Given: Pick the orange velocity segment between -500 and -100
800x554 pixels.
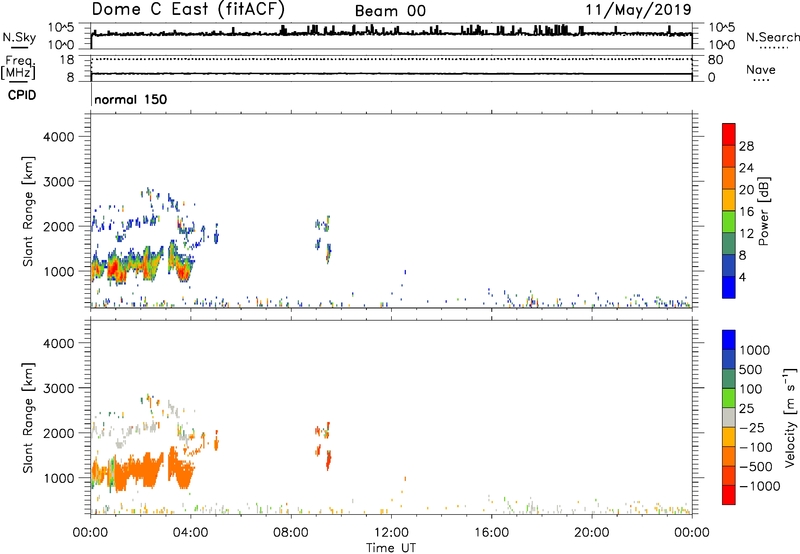Looking at the screenshot, I should (729, 457).
